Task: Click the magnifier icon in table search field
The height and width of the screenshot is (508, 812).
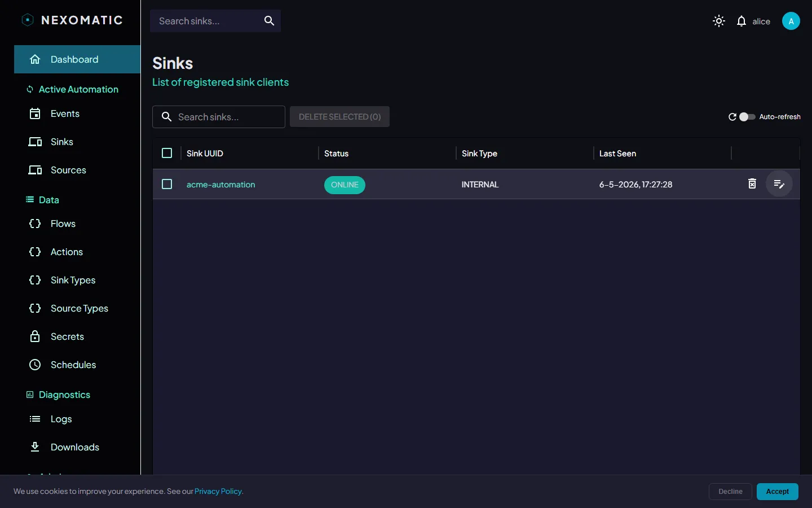Action: click(x=166, y=117)
